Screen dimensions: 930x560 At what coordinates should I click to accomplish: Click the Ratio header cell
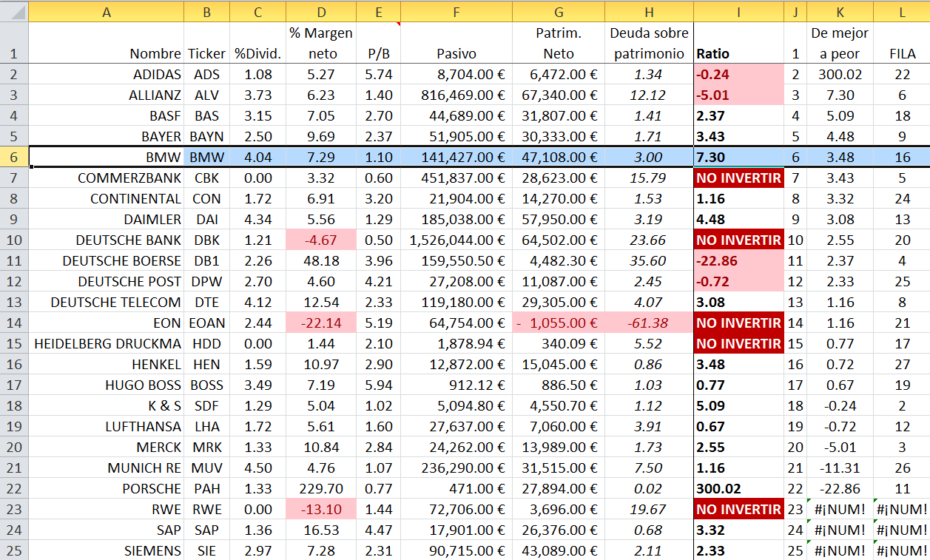pos(738,43)
